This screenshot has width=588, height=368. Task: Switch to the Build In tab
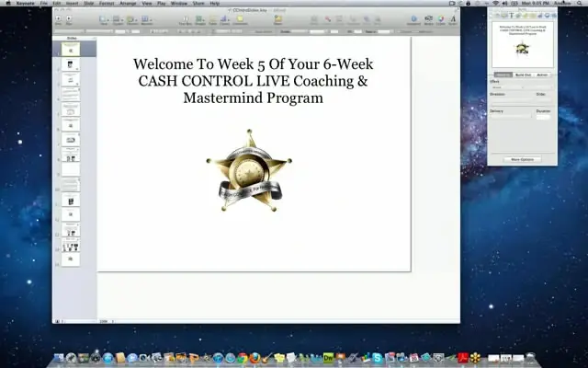(503, 75)
